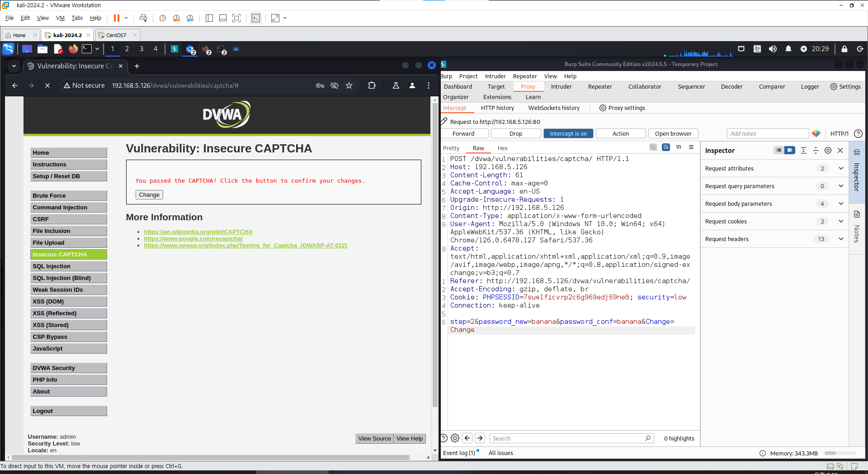Open Burp search settings gear at bottom
Screen dimensions: 868x474
(x=455, y=438)
